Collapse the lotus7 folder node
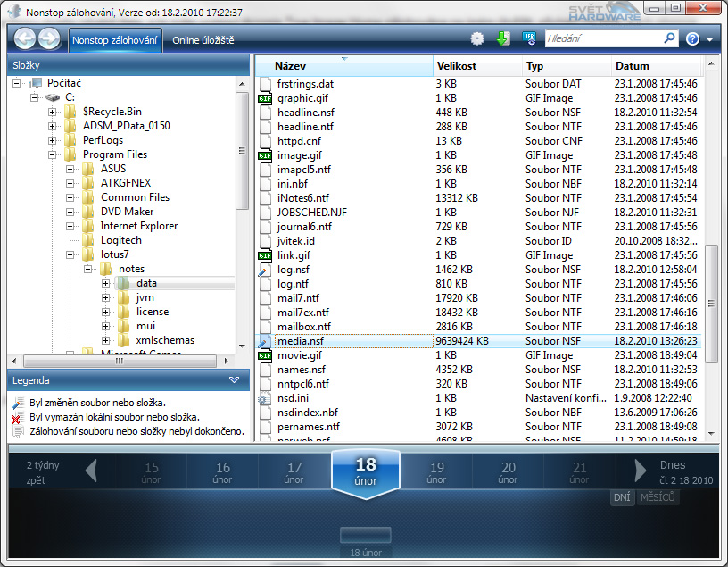The width and height of the screenshot is (728, 567). click(x=70, y=254)
